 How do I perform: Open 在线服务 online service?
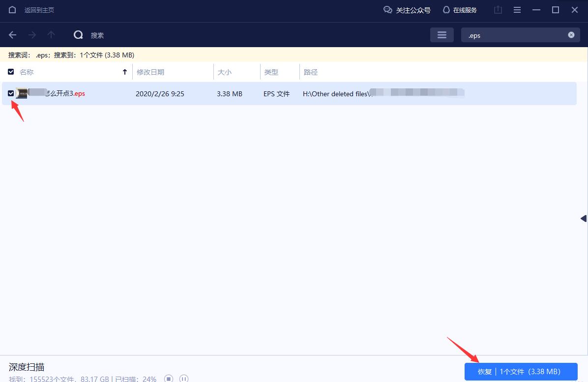(x=460, y=10)
